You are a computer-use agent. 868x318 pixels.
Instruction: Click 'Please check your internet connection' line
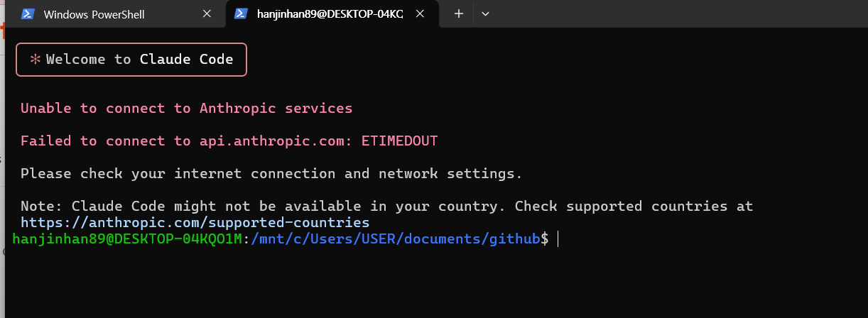tap(272, 174)
